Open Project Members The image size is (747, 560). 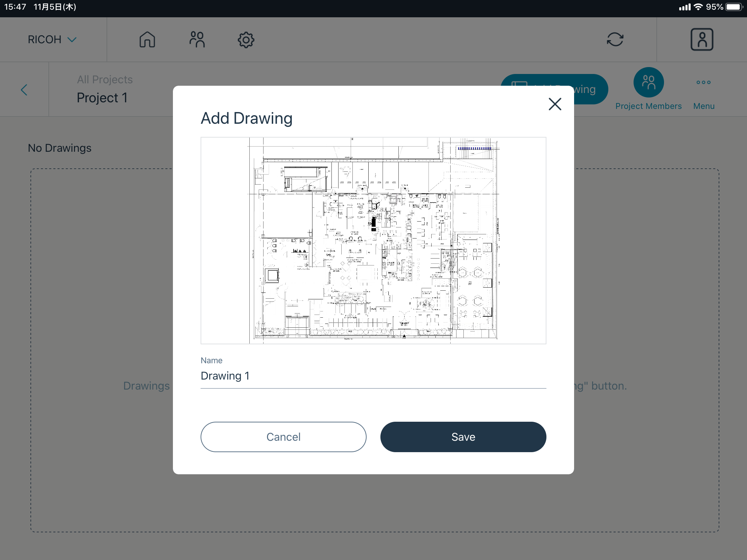(649, 83)
